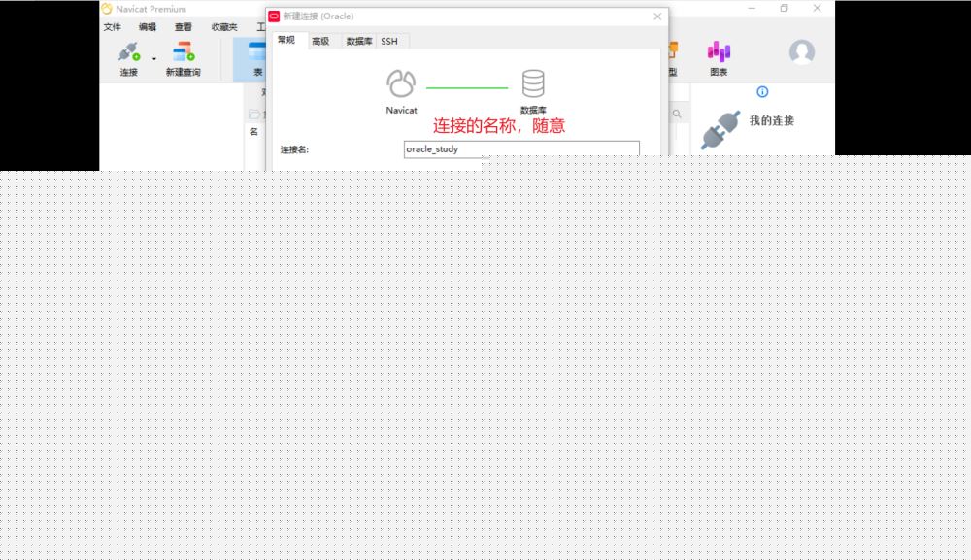The width and height of the screenshot is (971, 560).
Task: Click the blue info icon in right panel
Action: (x=762, y=91)
